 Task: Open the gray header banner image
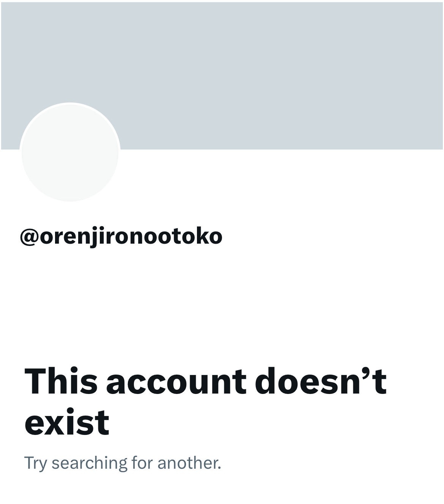click(222, 76)
